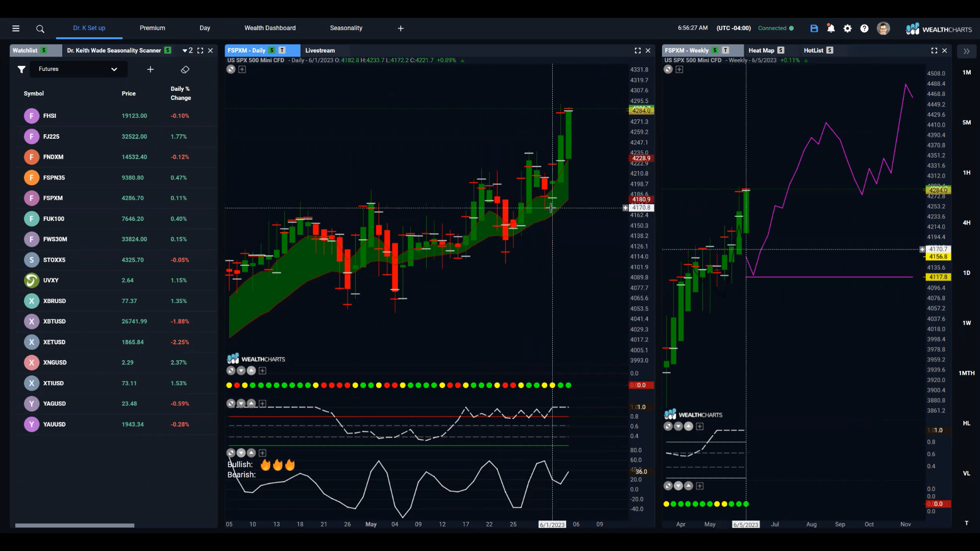Image resolution: width=980 pixels, height=551 pixels.
Task: Toggle the weekly price pane resize icon
Action: [x=668, y=69]
